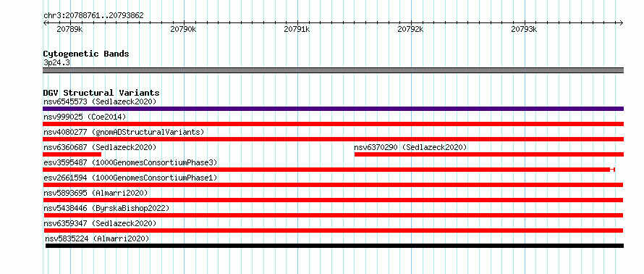Open the nsv6370290 (Sedlazeck2020) variant label
The height and width of the screenshot is (274, 644).
point(410,147)
